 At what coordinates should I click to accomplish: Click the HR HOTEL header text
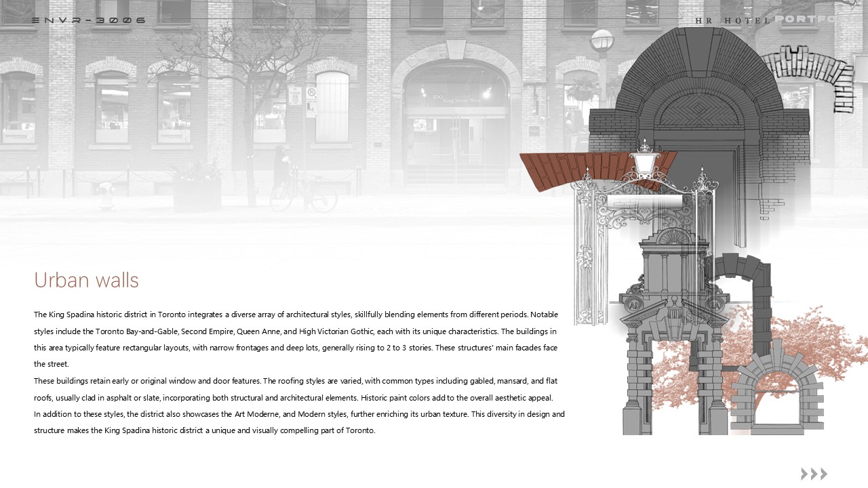(x=732, y=20)
